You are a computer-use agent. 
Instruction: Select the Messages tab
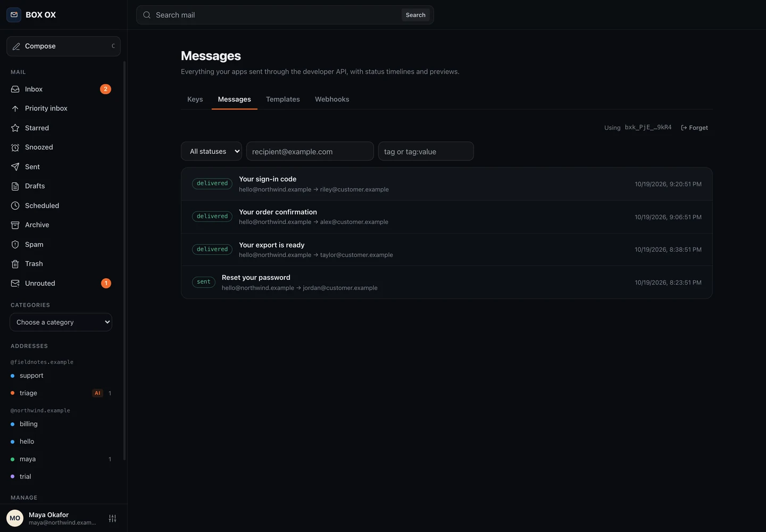tap(235, 99)
